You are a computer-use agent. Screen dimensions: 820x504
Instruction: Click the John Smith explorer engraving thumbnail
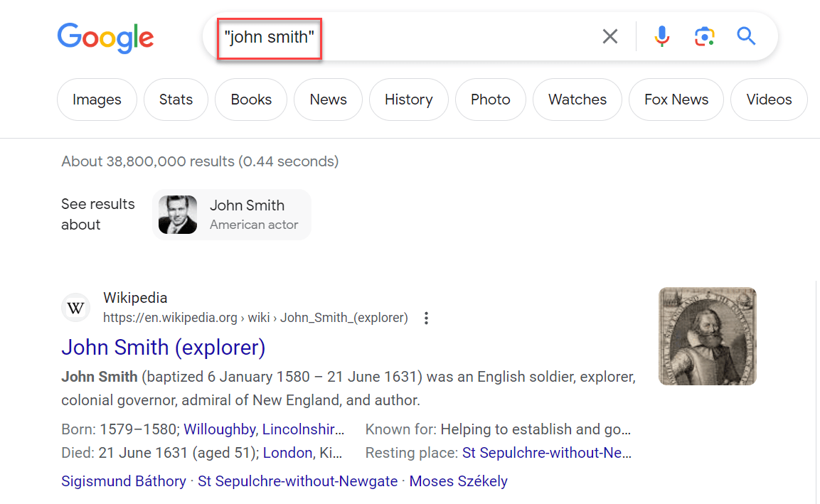tap(708, 336)
